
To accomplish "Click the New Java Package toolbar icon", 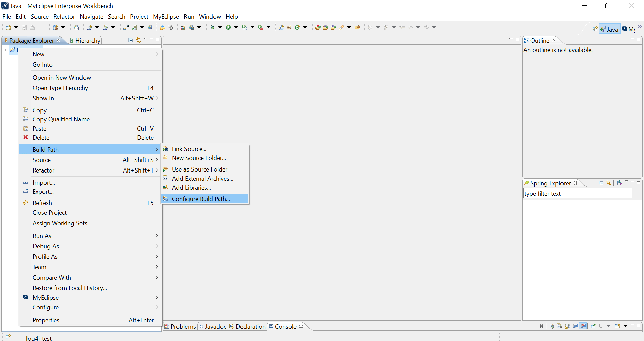I will pos(289,27).
